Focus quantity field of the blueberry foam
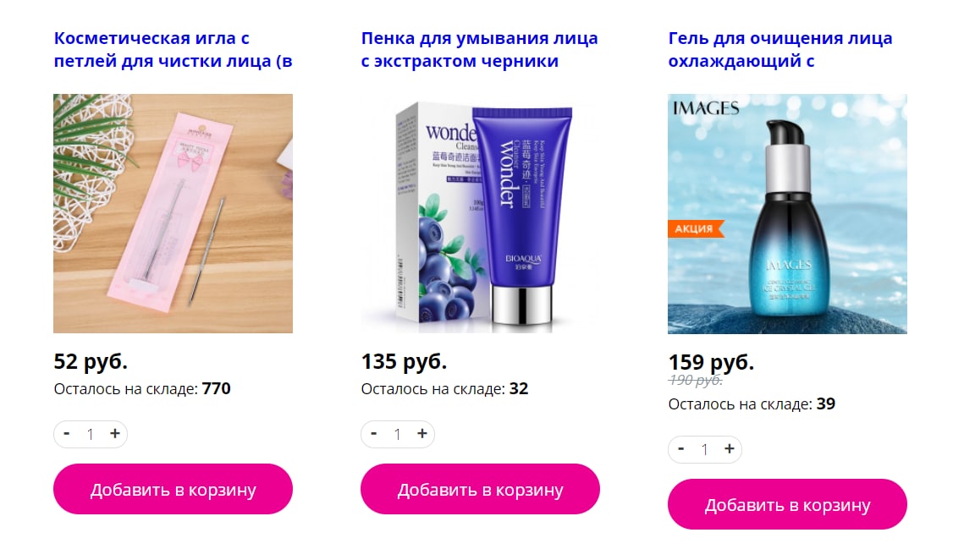Image resolution: width=953 pixels, height=560 pixels. pos(398,434)
